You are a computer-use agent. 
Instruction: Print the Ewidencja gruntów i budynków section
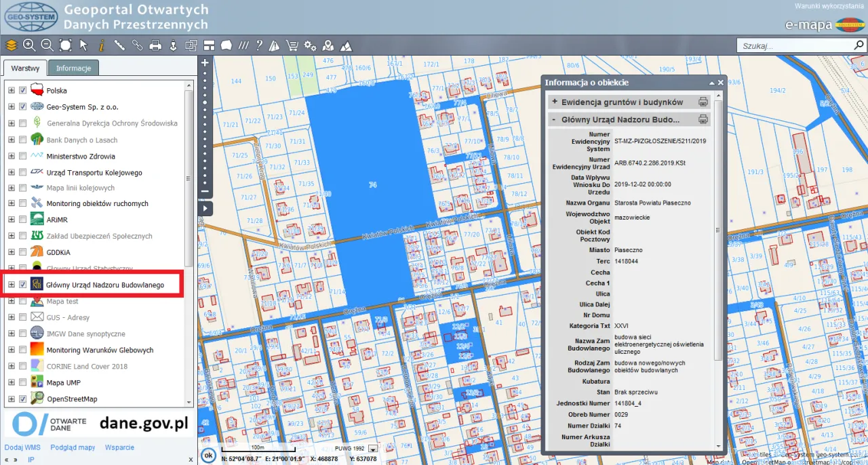[x=703, y=102]
